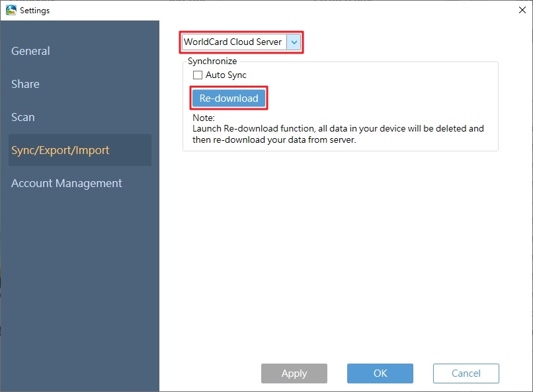The image size is (533, 392).
Task: Dismiss changes with the Cancel button
Action: 466,373
